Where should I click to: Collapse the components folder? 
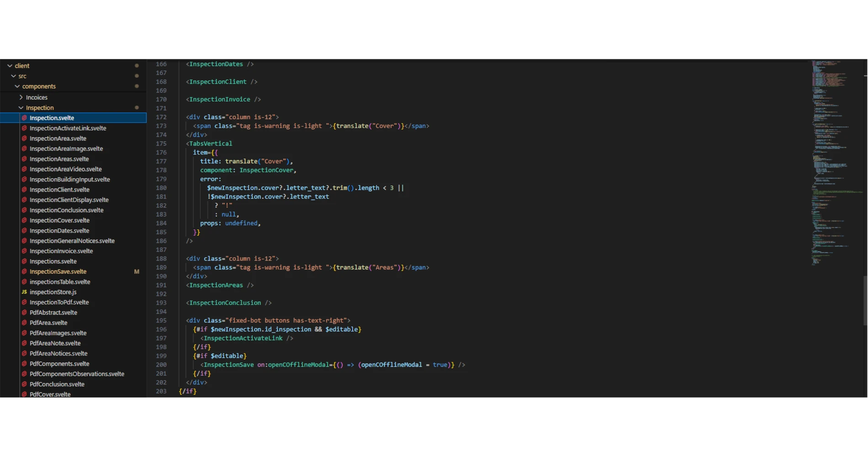(x=17, y=86)
